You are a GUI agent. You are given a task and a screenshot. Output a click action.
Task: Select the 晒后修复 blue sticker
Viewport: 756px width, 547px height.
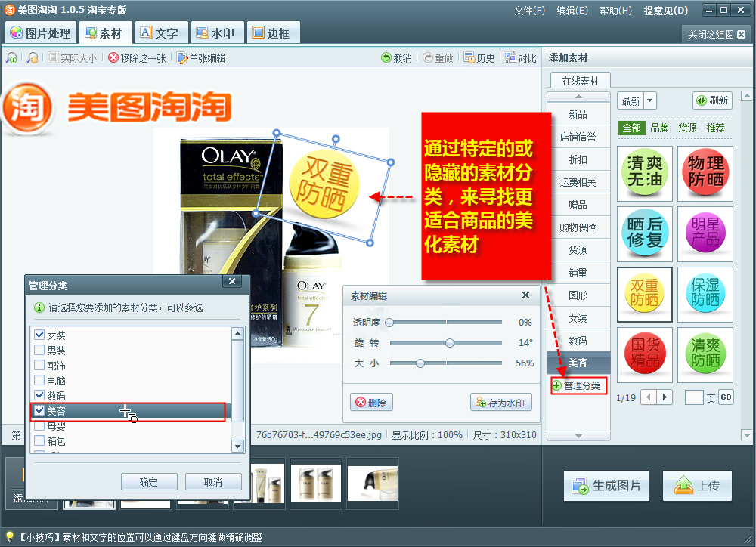(x=645, y=234)
